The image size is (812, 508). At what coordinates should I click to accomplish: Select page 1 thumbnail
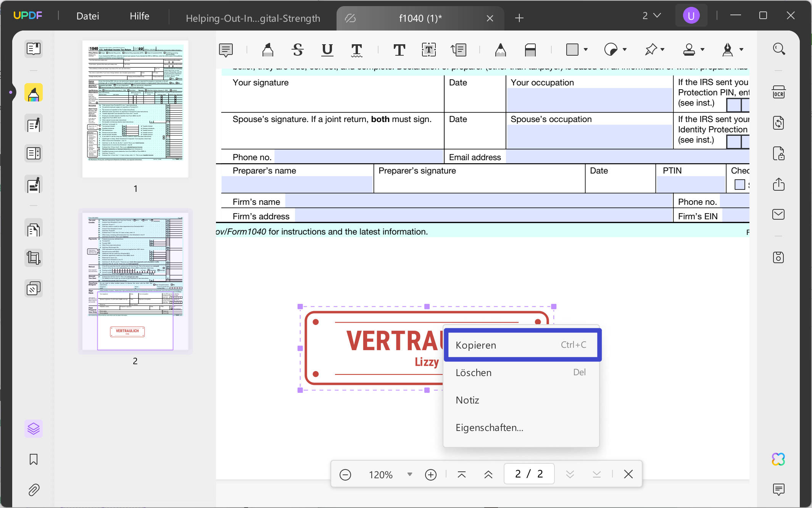coord(135,109)
